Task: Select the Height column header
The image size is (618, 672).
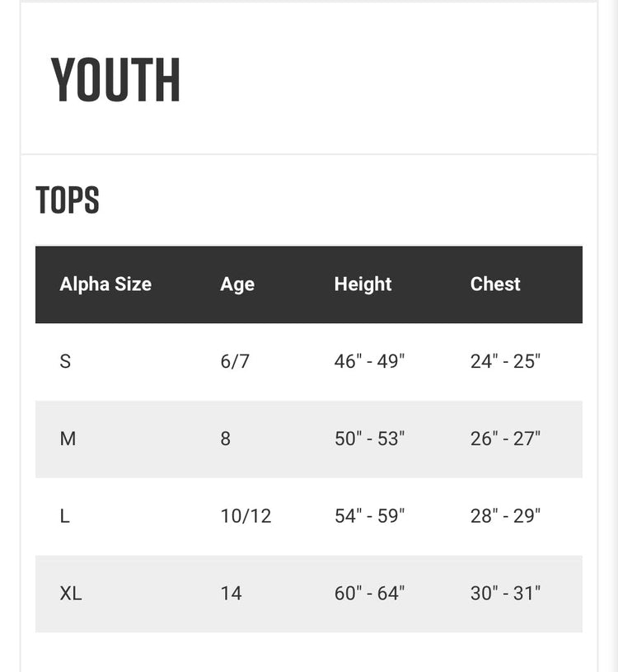Action: pos(363,284)
